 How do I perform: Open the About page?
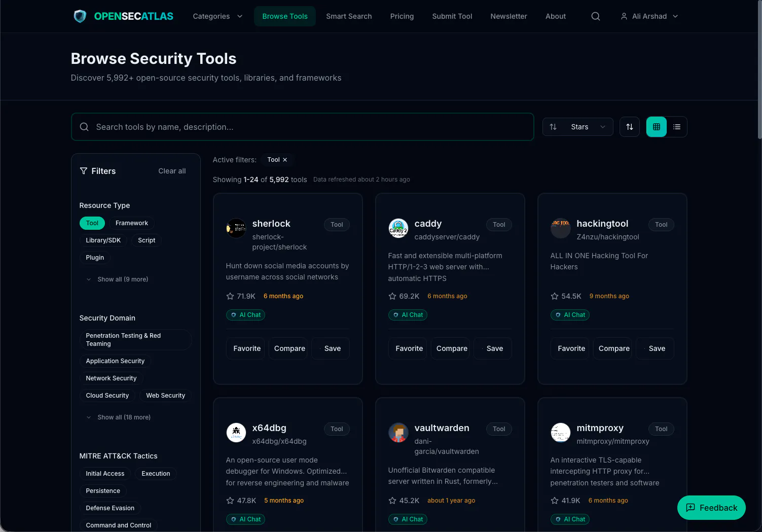556,16
